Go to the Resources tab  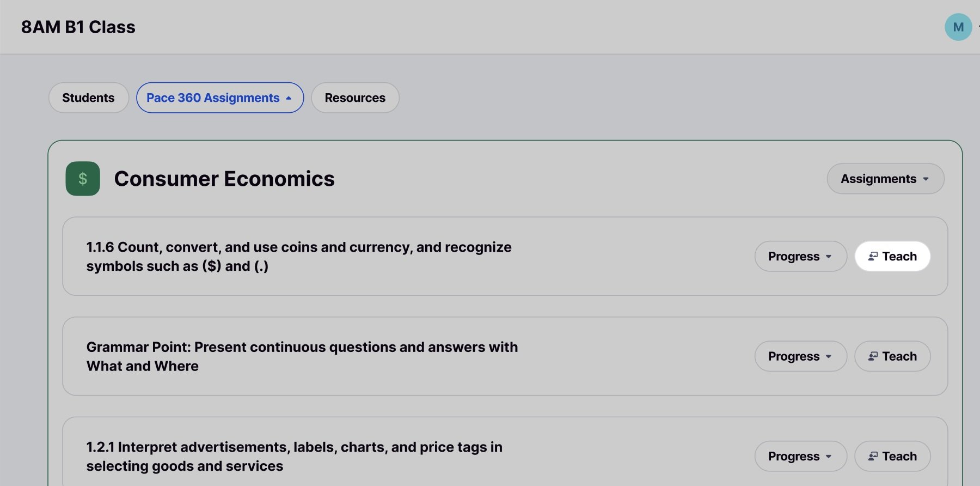(355, 98)
